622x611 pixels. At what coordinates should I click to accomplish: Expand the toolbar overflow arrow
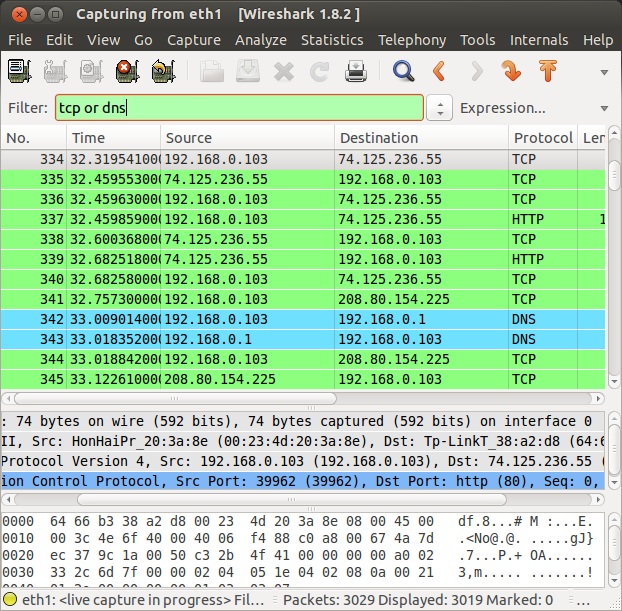click(x=604, y=73)
